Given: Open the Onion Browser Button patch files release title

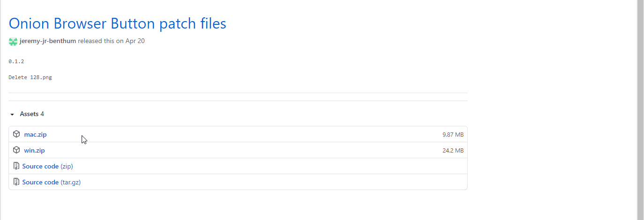Looking at the screenshot, I should [x=117, y=23].
